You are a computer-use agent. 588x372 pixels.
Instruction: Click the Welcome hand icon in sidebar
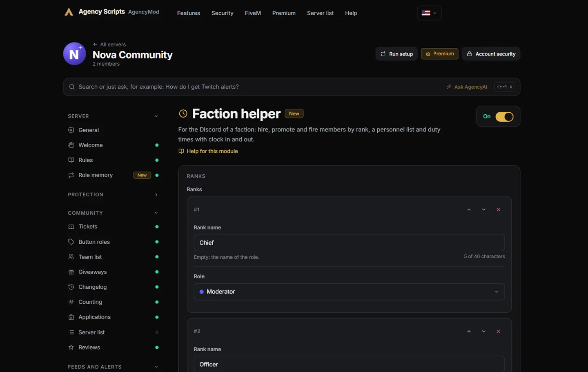tap(71, 145)
